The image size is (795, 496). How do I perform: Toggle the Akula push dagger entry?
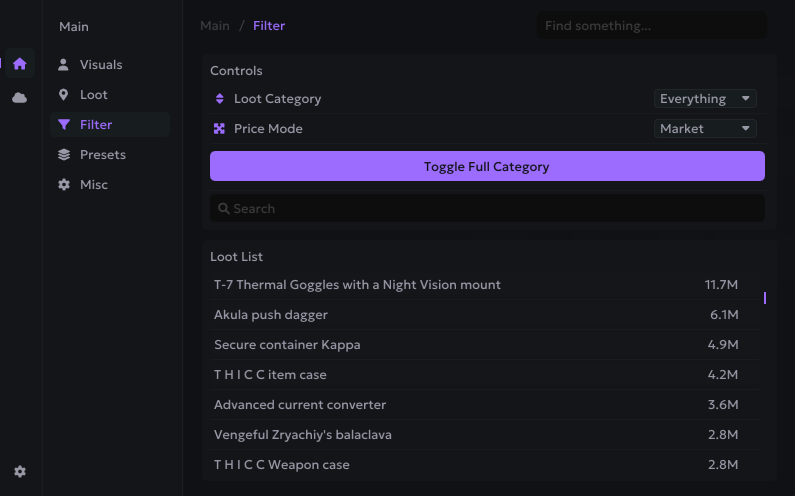[476, 315]
